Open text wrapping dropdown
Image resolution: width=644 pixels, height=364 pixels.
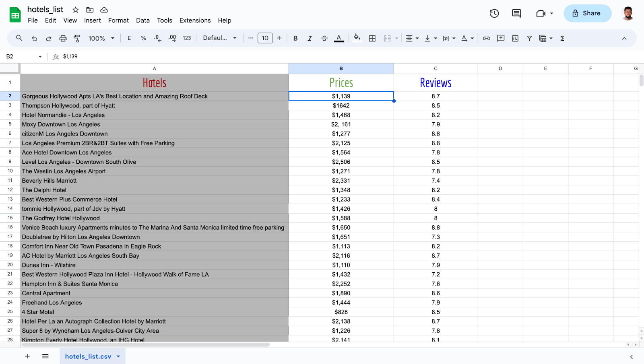[x=449, y=38]
